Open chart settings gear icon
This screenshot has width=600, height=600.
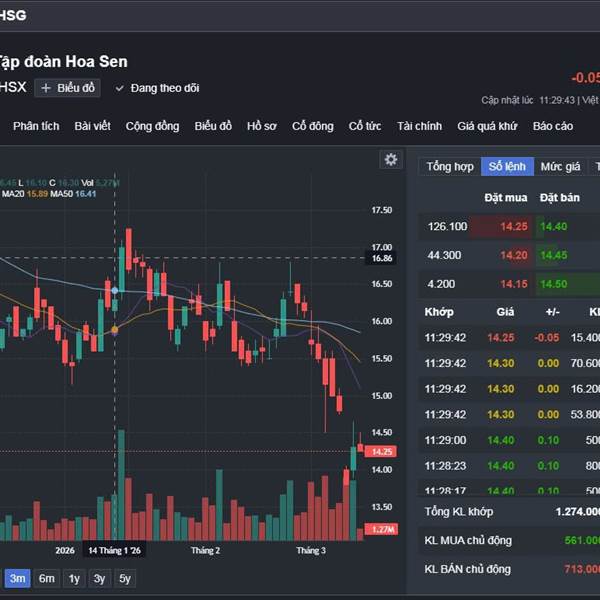391,159
